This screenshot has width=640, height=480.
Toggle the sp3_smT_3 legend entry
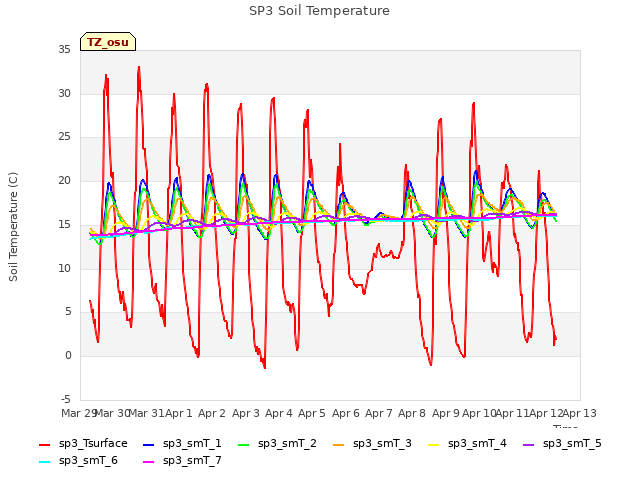coord(372,444)
